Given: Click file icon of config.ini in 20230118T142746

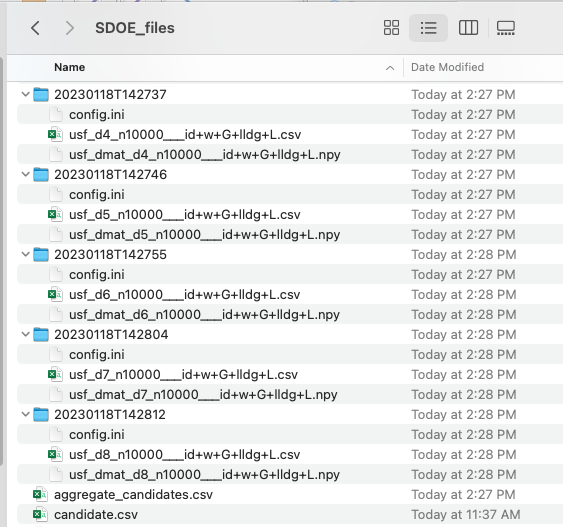Looking at the screenshot, I should click(56, 195).
